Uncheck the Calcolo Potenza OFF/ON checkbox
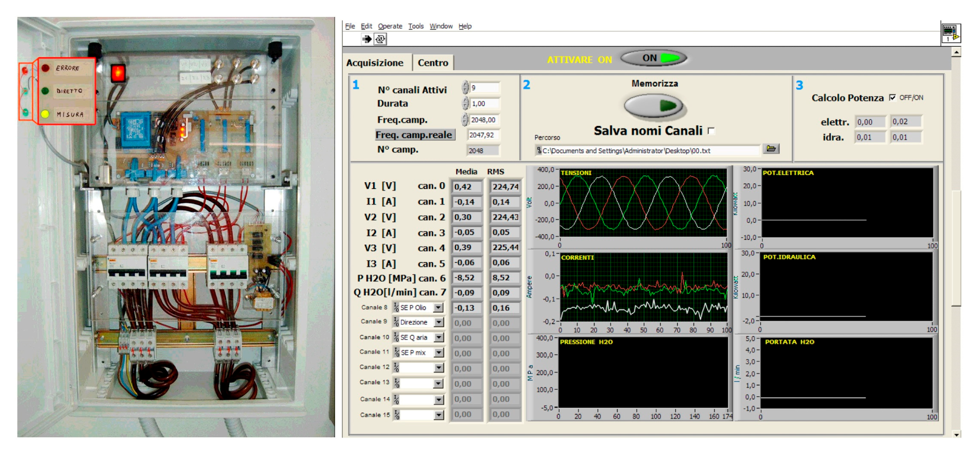980x453 pixels. pyautogui.click(x=892, y=97)
